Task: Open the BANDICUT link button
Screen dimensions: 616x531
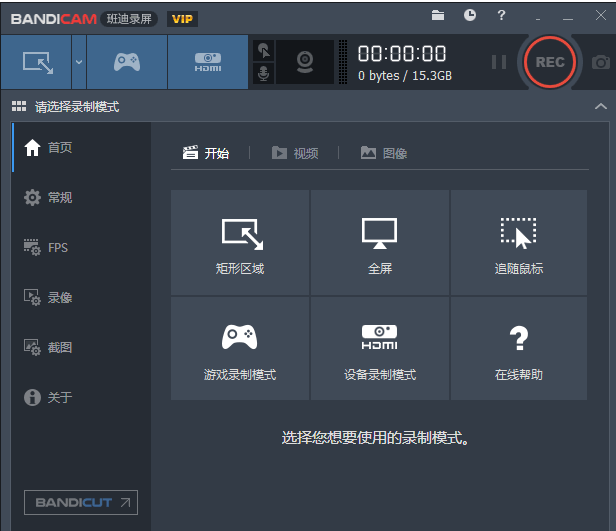Action: point(81,502)
